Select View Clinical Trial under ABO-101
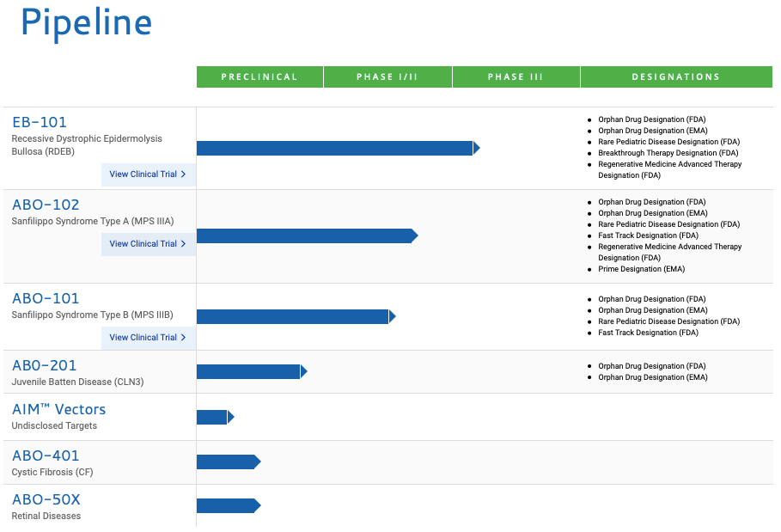This screenshot has height=532, width=781. 148,338
